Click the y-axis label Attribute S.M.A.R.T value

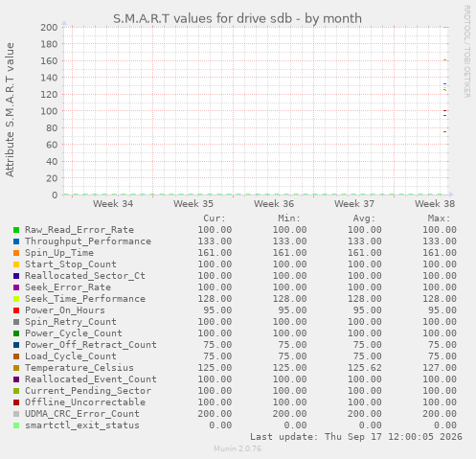coord(10,110)
